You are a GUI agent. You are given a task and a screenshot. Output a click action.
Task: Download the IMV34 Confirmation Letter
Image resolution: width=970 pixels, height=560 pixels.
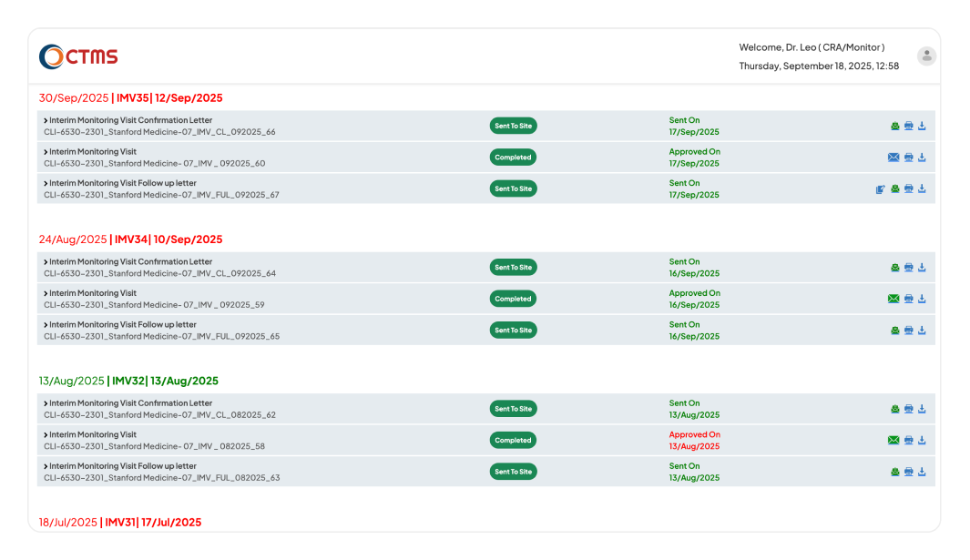[x=922, y=267]
